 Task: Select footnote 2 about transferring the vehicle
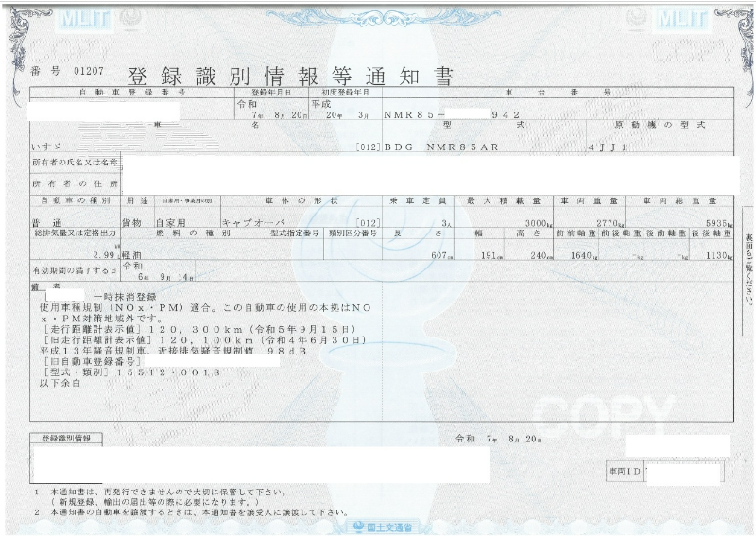point(191,512)
